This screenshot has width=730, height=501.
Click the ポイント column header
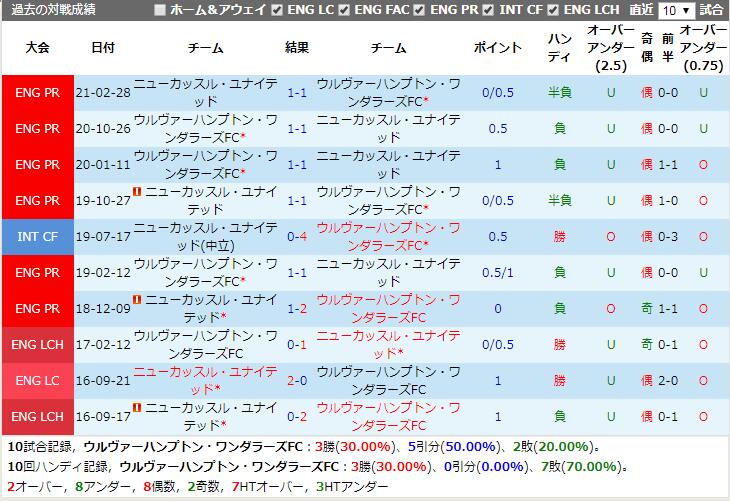498,47
